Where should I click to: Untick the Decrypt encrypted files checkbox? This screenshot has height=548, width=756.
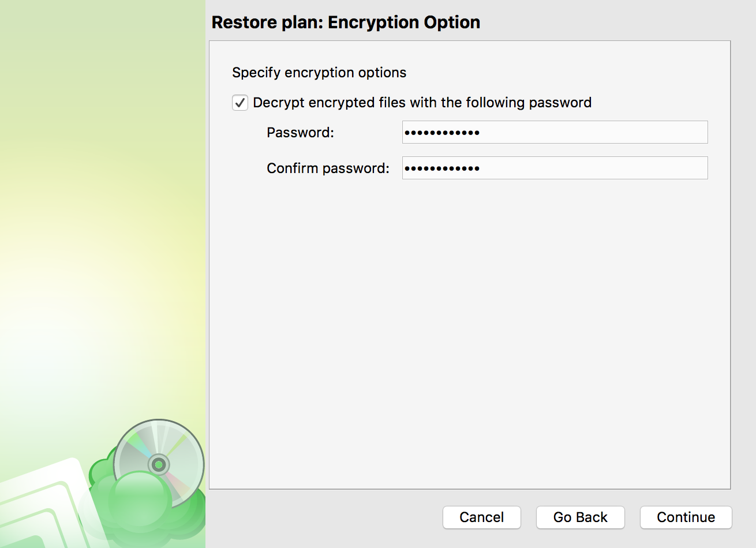coord(240,103)
